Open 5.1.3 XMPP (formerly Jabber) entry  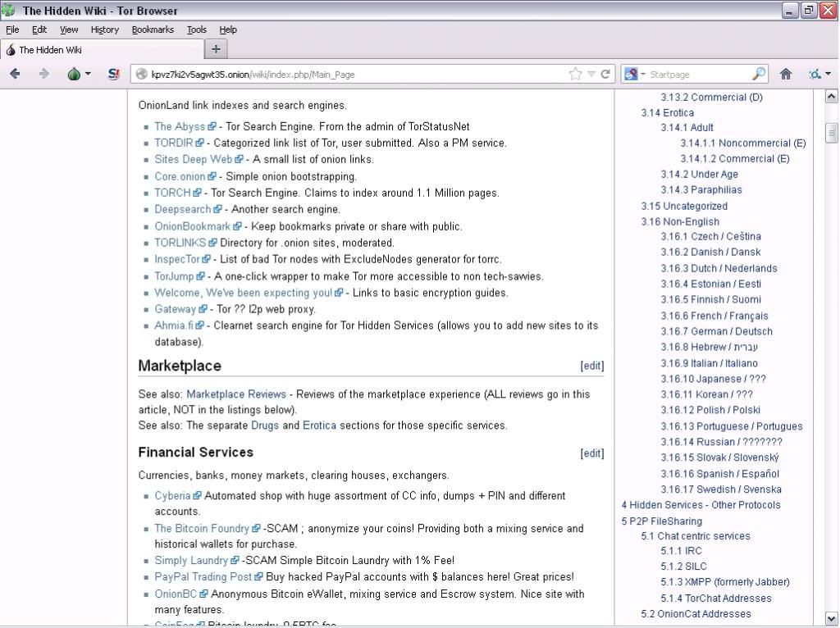[x=725, y=581]
